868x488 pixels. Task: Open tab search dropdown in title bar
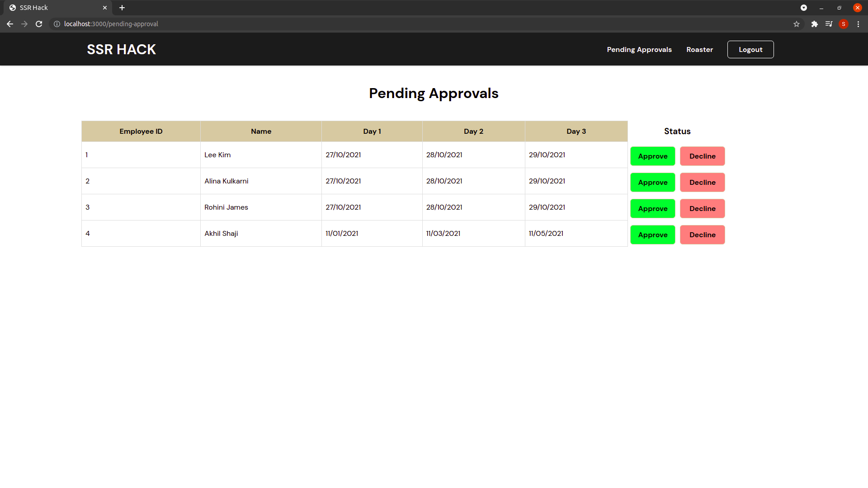pos(804,8)
